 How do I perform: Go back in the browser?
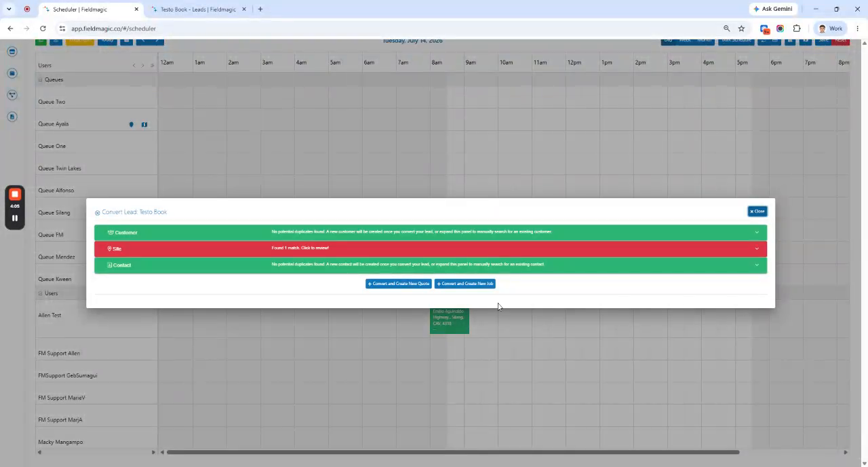point(10,29)
